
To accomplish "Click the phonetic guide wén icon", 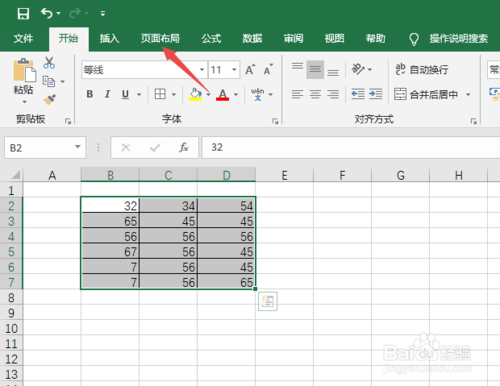I will pos(257,94).
